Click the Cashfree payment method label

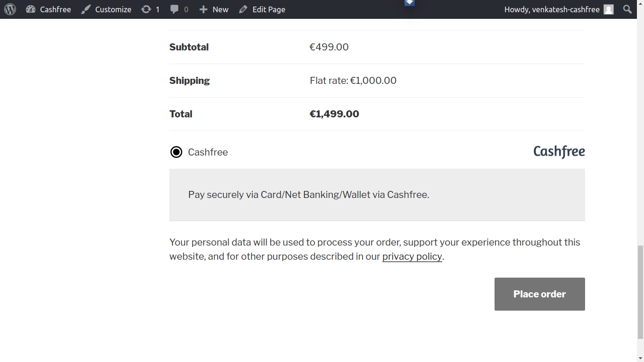coord(208,152)
